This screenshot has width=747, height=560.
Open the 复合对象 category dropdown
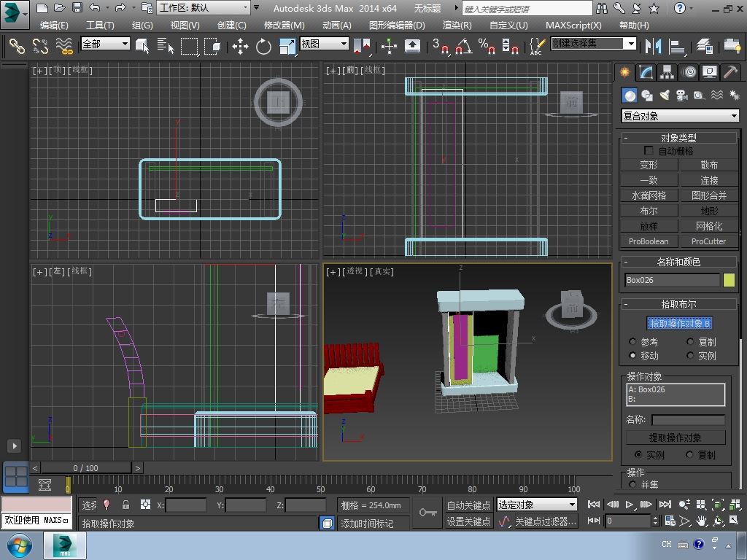click(x=680, y=116)
